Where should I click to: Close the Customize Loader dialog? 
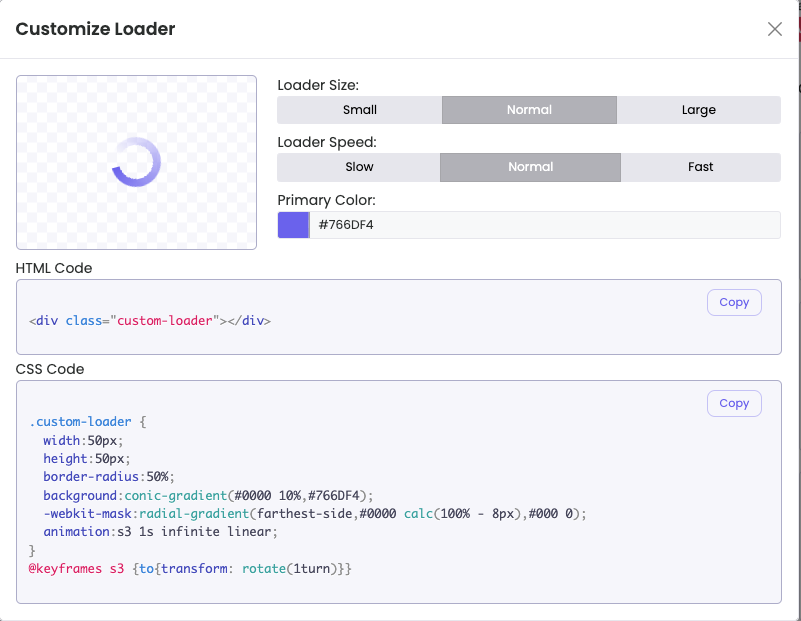(774, 29)
